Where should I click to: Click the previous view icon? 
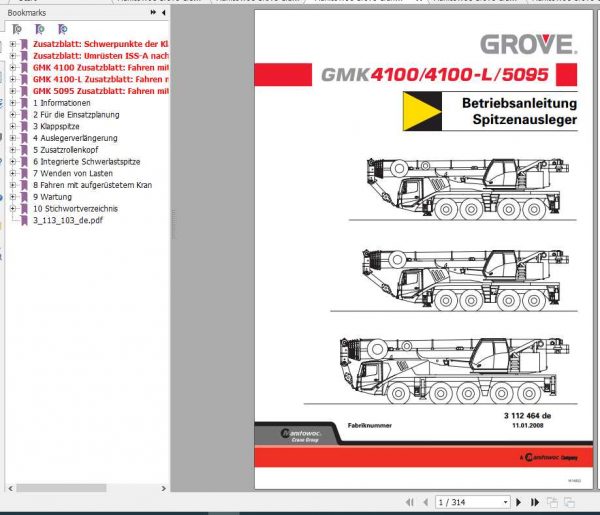tap(552, 502)
